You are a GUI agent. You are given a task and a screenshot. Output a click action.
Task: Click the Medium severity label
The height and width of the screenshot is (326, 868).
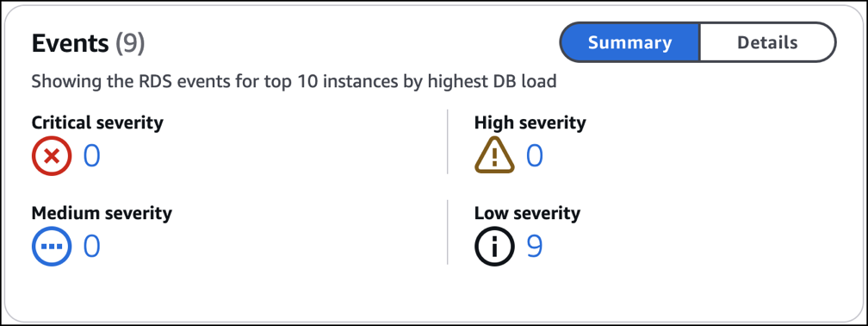coord(102,212)
